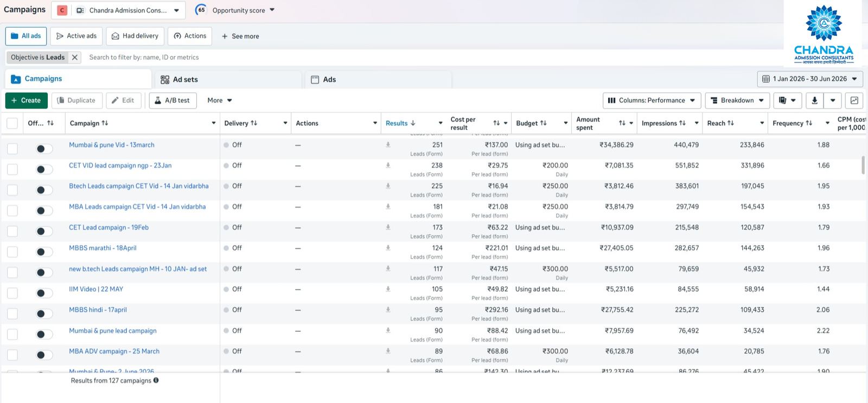Click the results icon in Mumbai & pune Vid row
Viewport: 868px width, 403px height.
coord(388,145)
